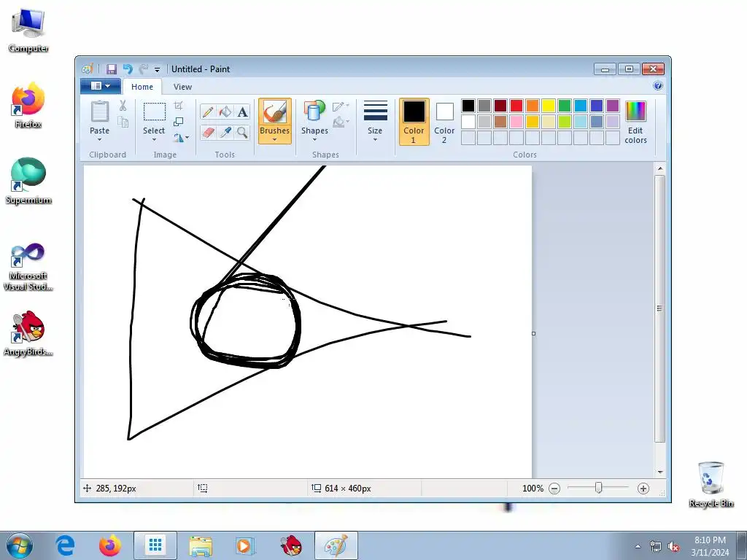
Task: Pick the black color swatch
Action: (x=468, y=105)
